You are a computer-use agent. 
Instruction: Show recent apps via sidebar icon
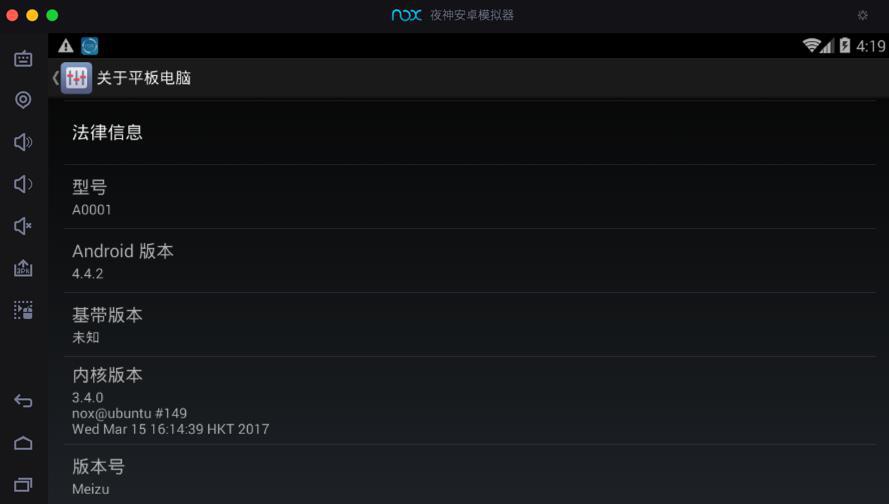(23, 485)
